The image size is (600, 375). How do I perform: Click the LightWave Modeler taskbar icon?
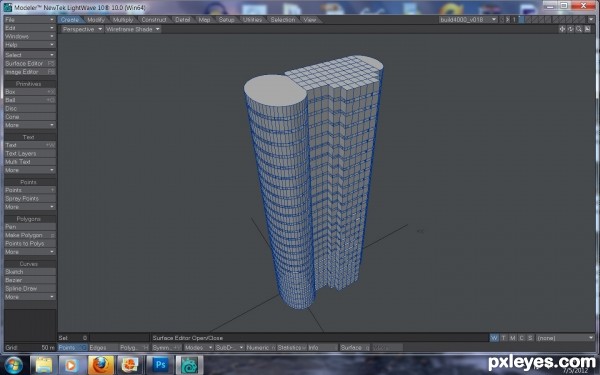[x=189, y=365]
